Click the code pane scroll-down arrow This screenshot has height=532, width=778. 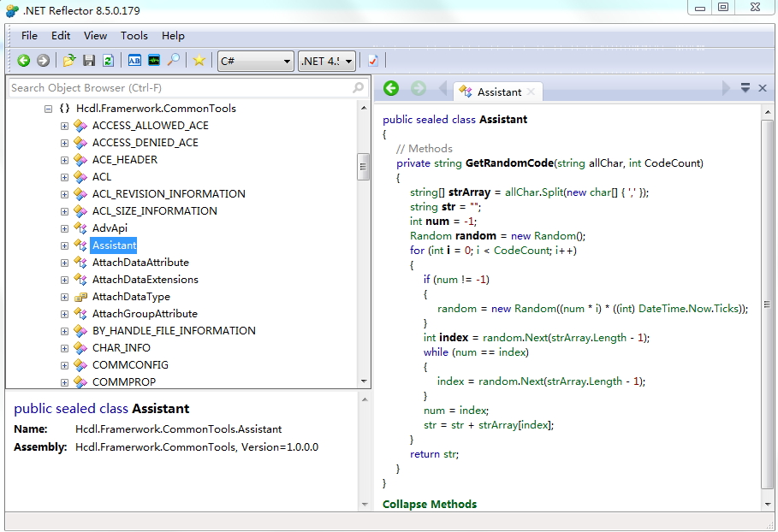[x=768, y=505]
